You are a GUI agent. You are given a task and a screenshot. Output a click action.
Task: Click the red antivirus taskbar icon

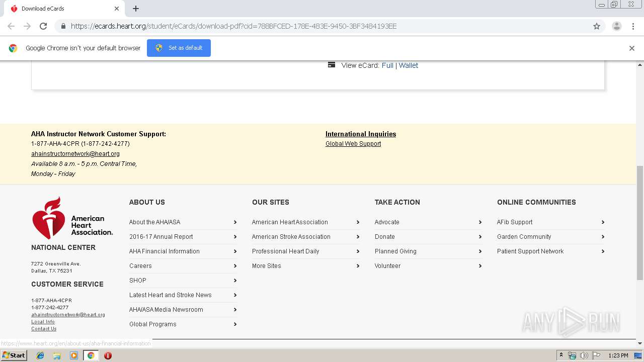click(x=108, y=355)
